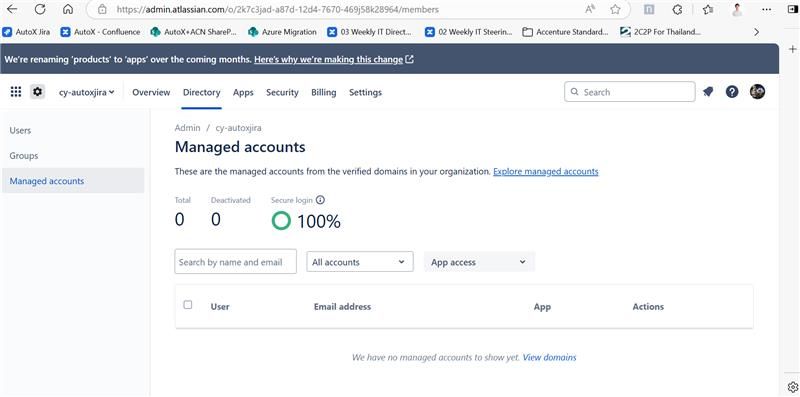The image size is (800, 397).
Task: Open the browser home page icon
Action: [68, 9]
